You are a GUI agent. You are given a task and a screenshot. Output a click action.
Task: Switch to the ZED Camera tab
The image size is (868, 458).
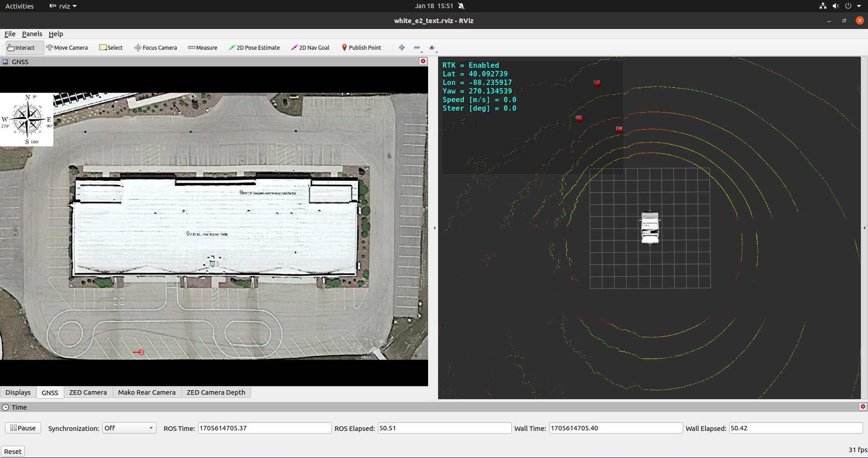[88, 392]
